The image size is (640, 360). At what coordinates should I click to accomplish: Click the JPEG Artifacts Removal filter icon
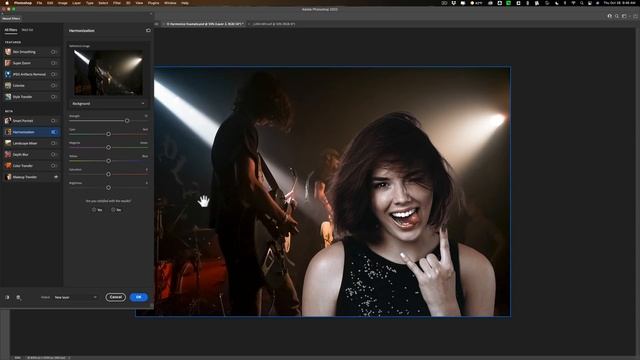pyautogui.click(x=8, y=74)
